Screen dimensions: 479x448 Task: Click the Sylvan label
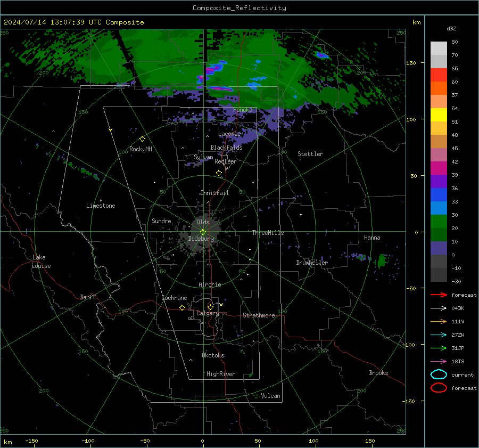203,157
